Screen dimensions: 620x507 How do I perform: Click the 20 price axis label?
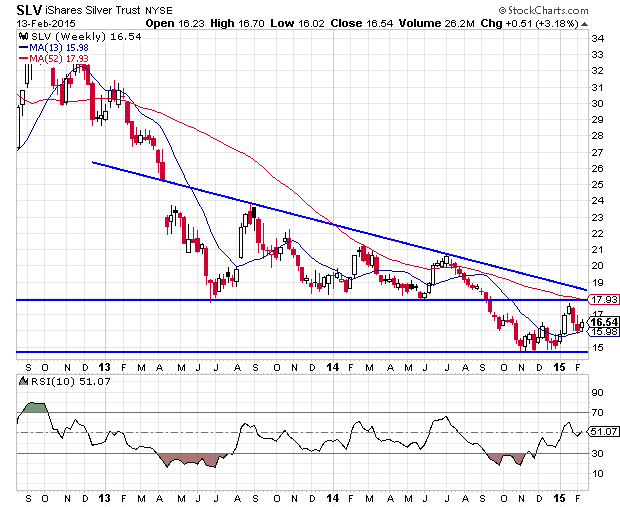point(597,265)
